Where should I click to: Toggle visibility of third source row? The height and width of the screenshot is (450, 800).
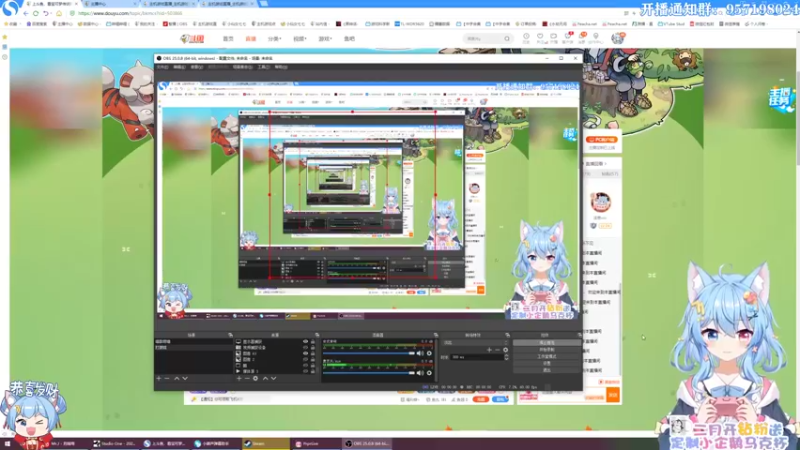coord(305,353)
